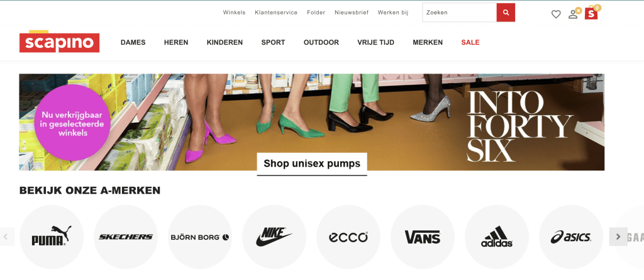Go to the SALE section

[470, 42]
